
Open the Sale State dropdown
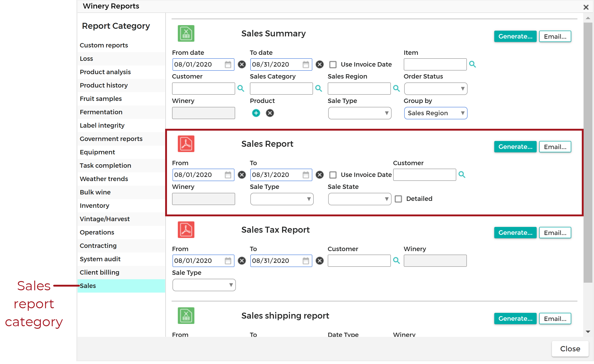point(360,199)
